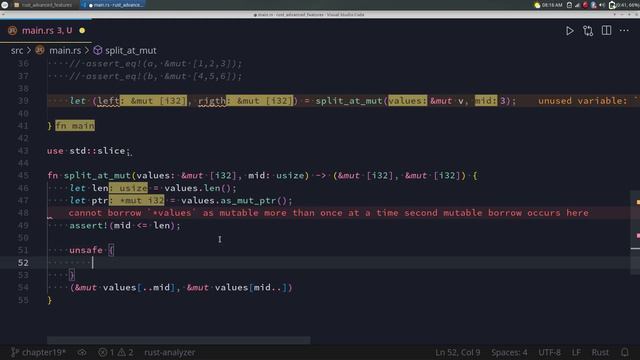Click the system clock 08:15 AM

coord(553,5)
